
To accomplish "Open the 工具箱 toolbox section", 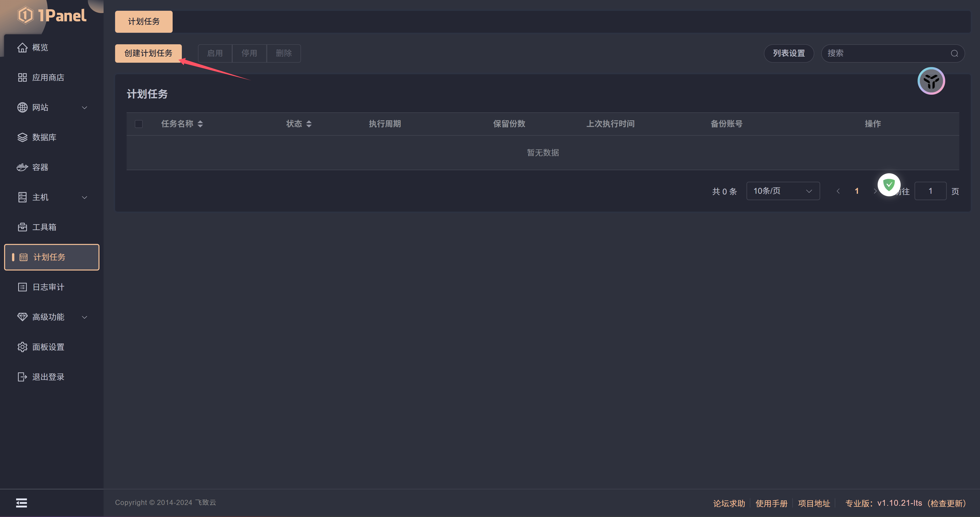I will [x=44, y=227].
